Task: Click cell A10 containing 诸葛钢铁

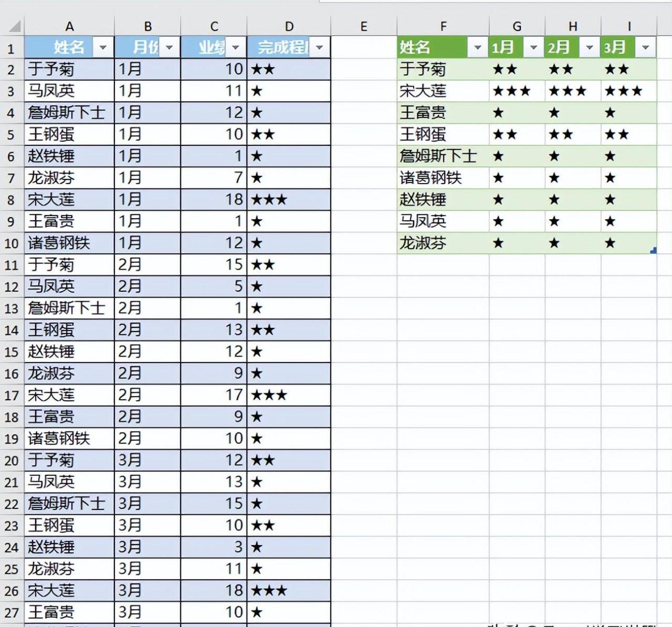Action: pos(69,243)
